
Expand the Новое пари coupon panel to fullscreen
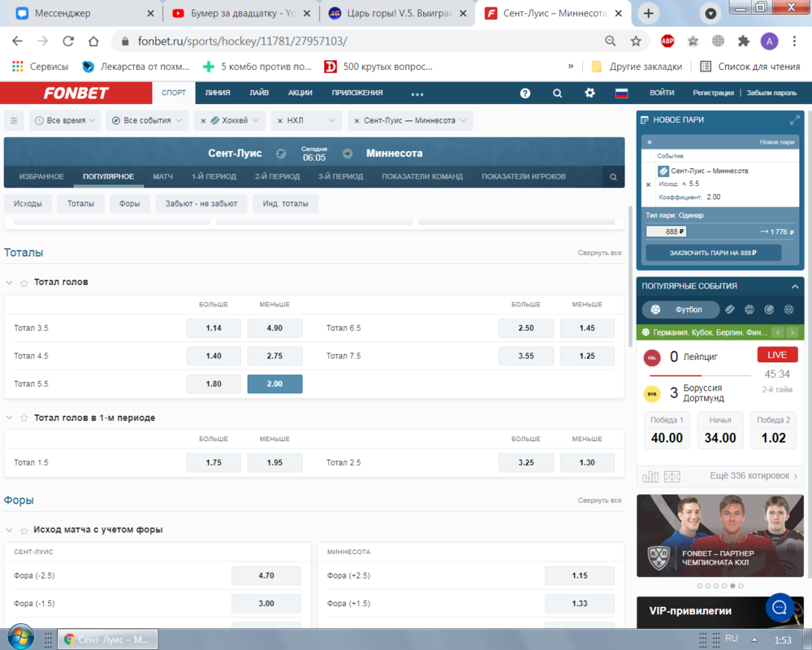click(x=794, y=120)
